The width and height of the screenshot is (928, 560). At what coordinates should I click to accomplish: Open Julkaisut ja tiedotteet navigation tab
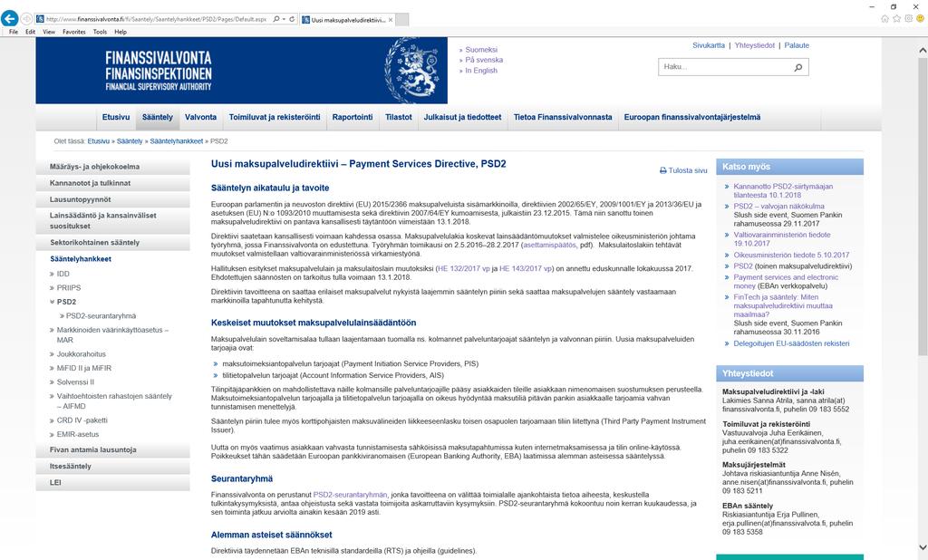point(462,117)
